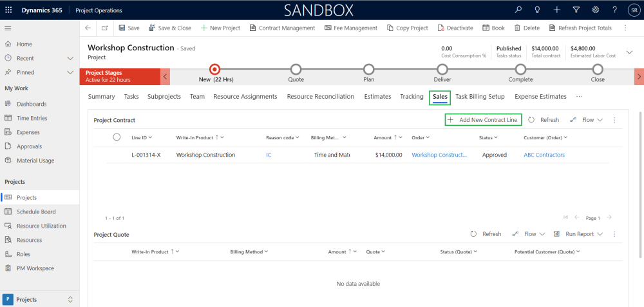Open command bar overflow menu
644x307 pixels.
(625, 28)
